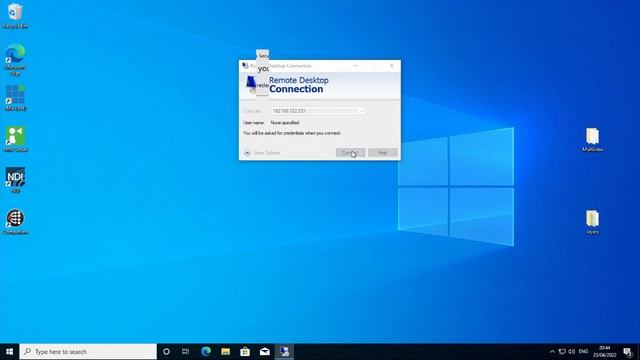Open the Recycle Bin desktop icon
640x360 pixels.
15,16
